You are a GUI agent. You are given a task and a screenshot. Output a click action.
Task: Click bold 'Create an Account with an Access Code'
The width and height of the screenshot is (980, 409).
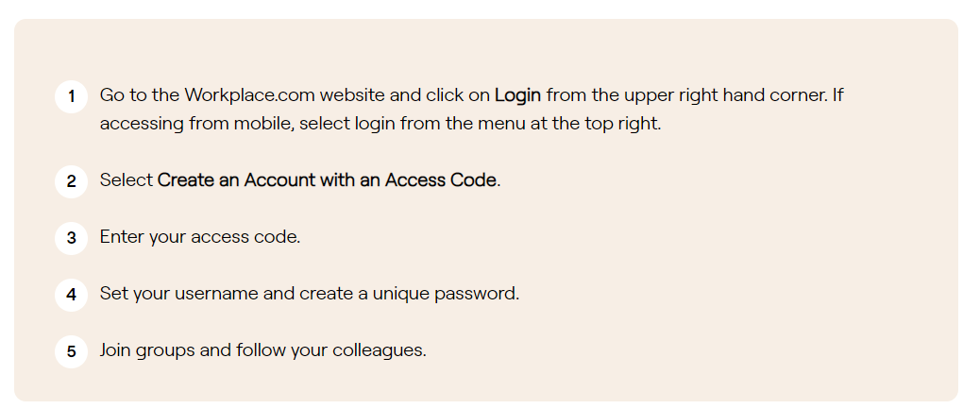click(327, 180)
